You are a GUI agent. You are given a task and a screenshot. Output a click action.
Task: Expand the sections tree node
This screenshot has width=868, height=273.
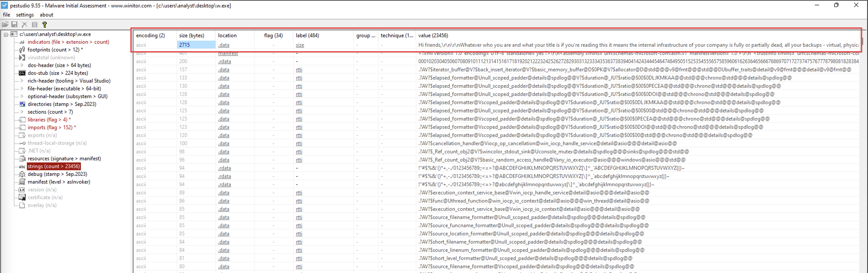[22, 112]
